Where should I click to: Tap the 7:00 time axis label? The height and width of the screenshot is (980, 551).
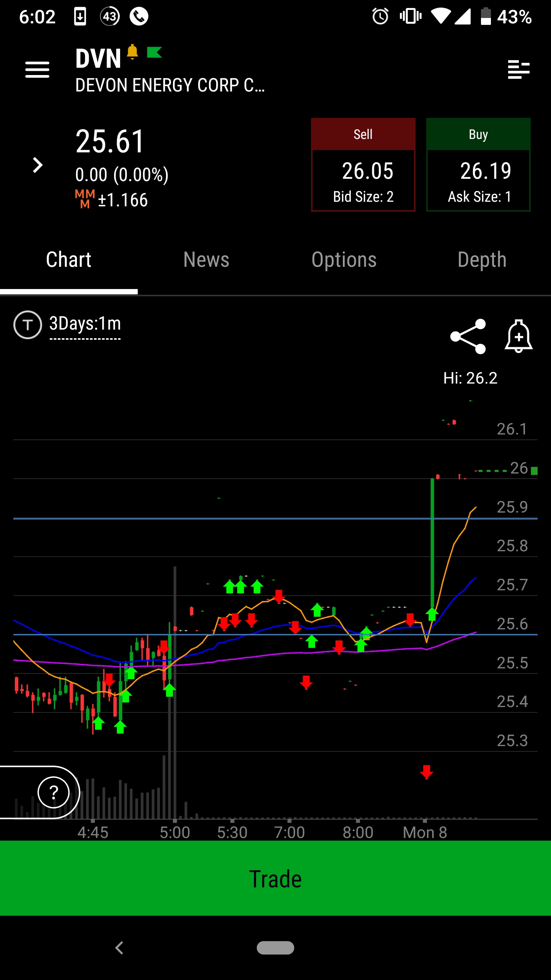pos(290,833)
